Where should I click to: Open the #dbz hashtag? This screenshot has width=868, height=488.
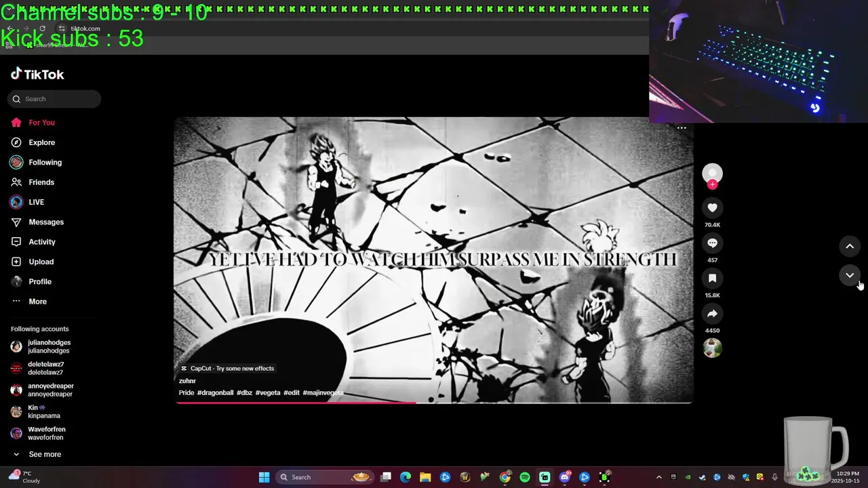click(x=244, y=393)
